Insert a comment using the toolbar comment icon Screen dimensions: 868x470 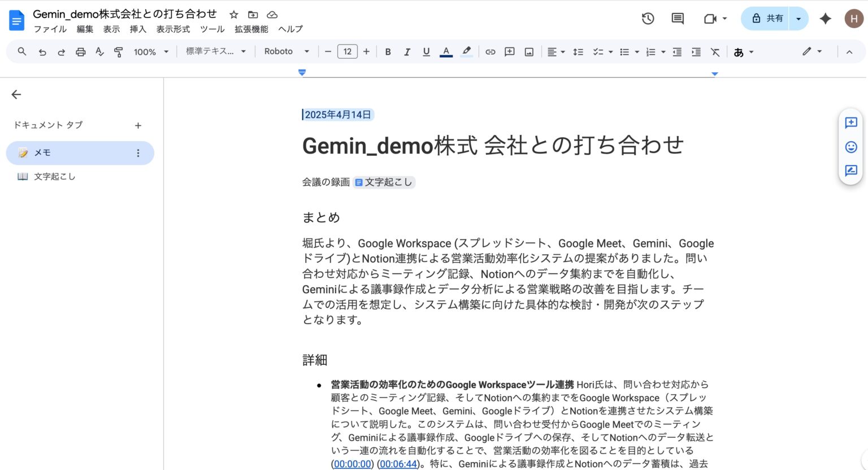(509, 51)
